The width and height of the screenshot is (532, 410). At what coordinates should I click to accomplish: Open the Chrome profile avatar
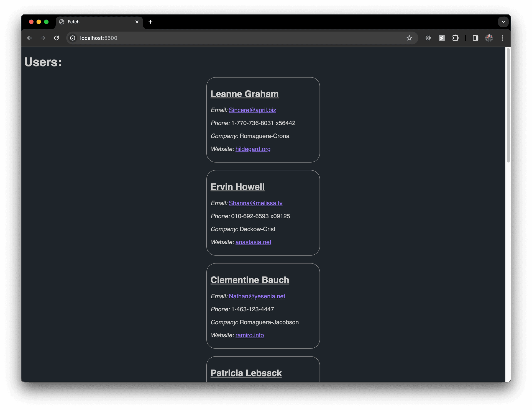click(x=489, y=38)
